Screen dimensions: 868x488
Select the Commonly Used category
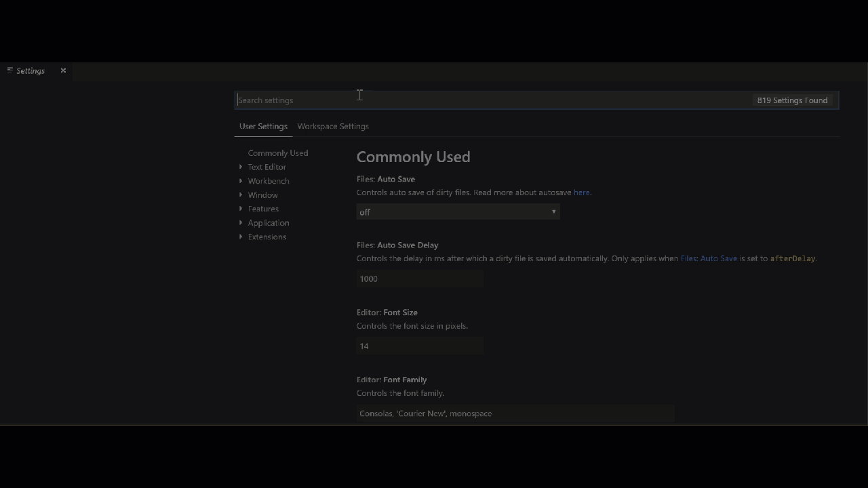tap(278, 152)
